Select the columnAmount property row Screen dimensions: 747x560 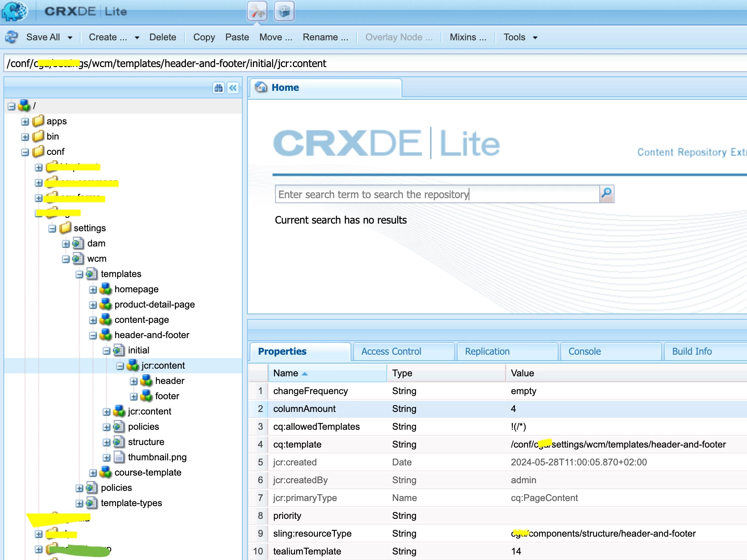point(497,409)
